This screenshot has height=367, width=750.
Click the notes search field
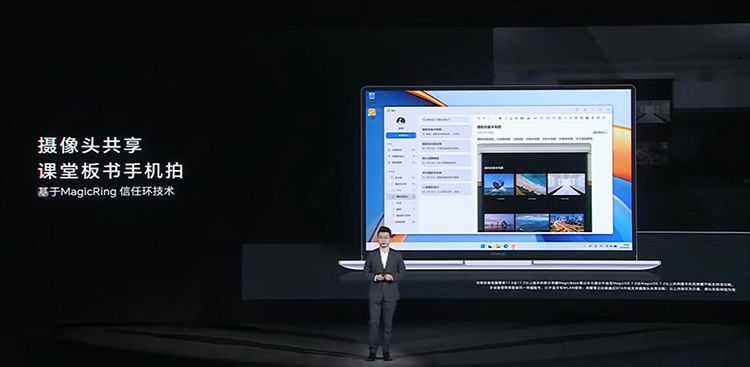[446, 119]
